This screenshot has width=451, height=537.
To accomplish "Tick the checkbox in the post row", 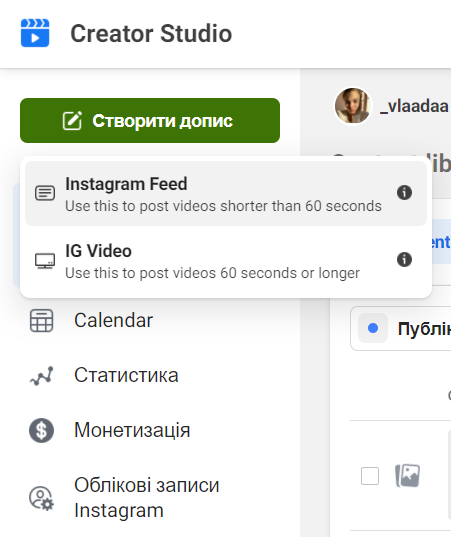I will pyautogui.click(x=370, y=476).
